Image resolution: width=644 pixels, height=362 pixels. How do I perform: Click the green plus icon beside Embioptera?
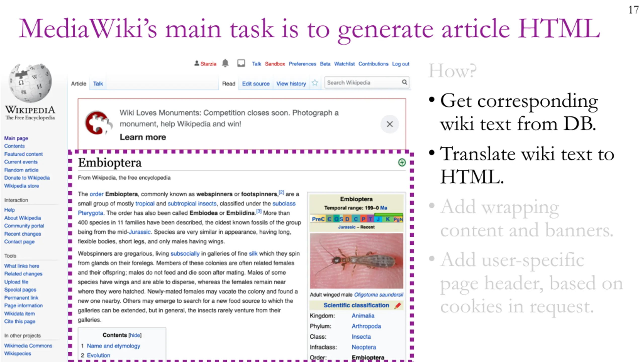(402, 162)
